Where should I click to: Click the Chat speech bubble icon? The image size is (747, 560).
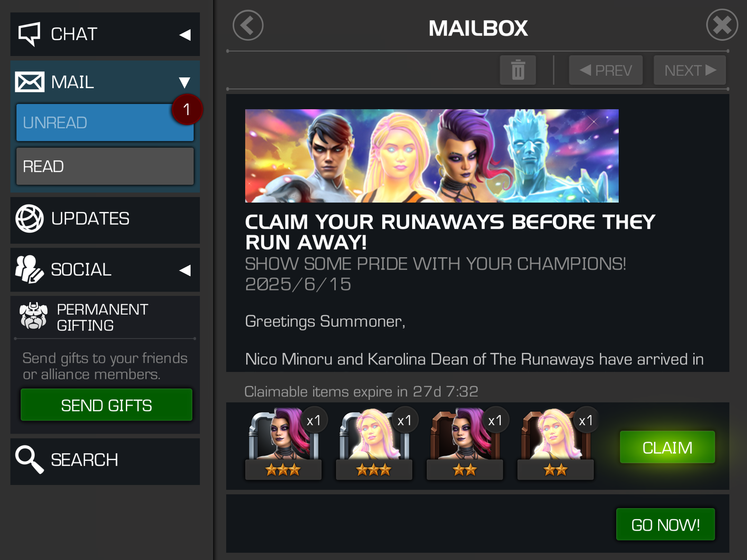29,34
